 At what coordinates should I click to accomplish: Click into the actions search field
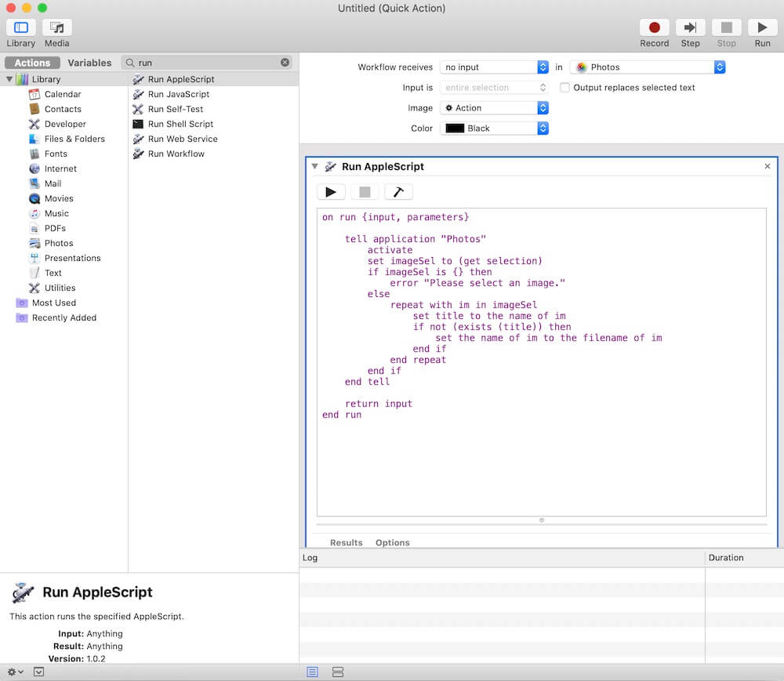(208, 63)
